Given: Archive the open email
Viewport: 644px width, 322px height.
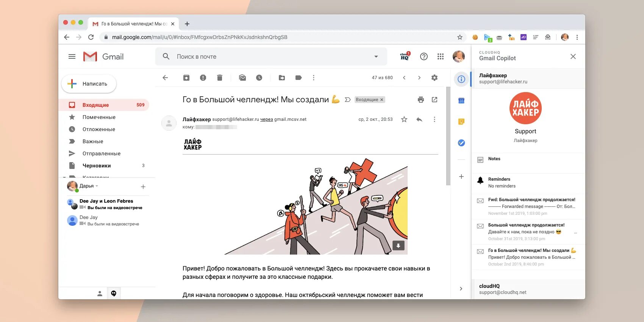Looking at the screenshot, I should (186, 78).
